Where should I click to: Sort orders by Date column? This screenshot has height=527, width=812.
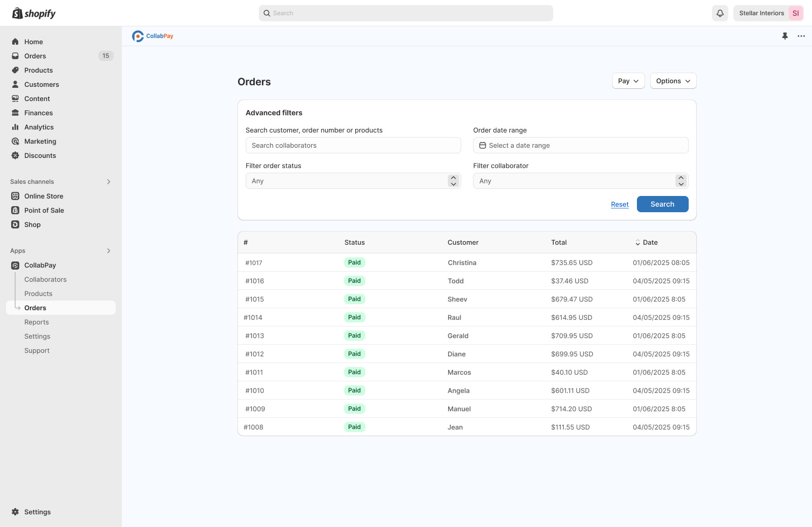tap(646, 243)
